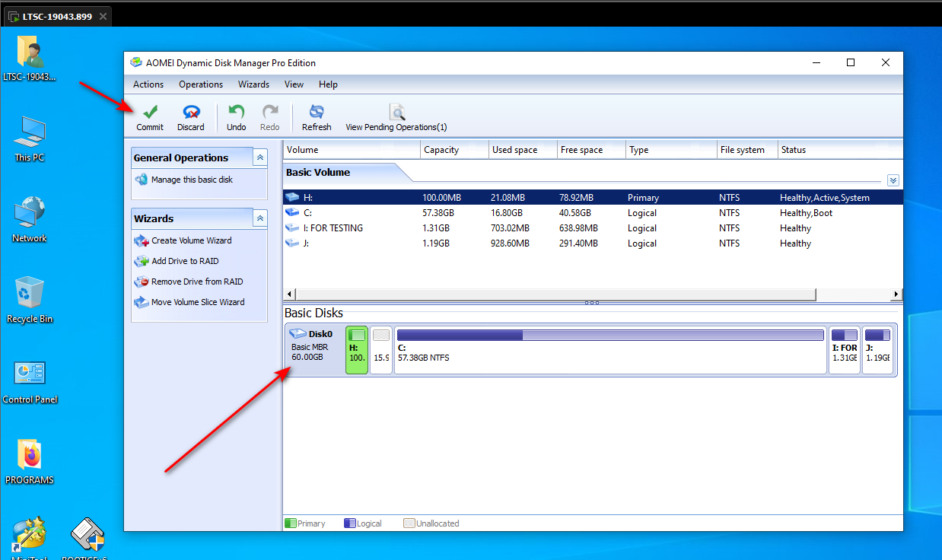Open the LTSC-19043 desktop folder icon
The width and height of the screenshot is (942, 560).
point(30,58)
